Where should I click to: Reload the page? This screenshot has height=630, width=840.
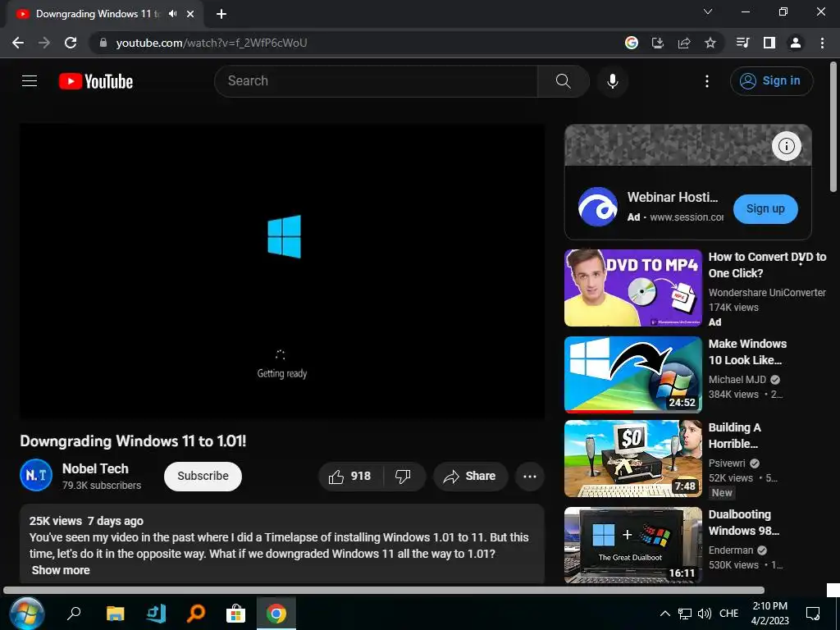tap(71, 43)
